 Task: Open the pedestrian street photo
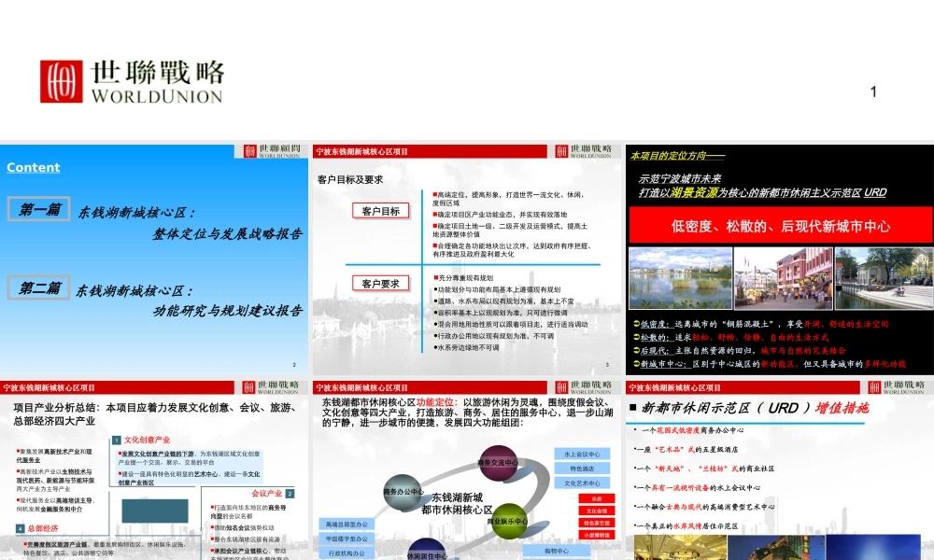783,278
